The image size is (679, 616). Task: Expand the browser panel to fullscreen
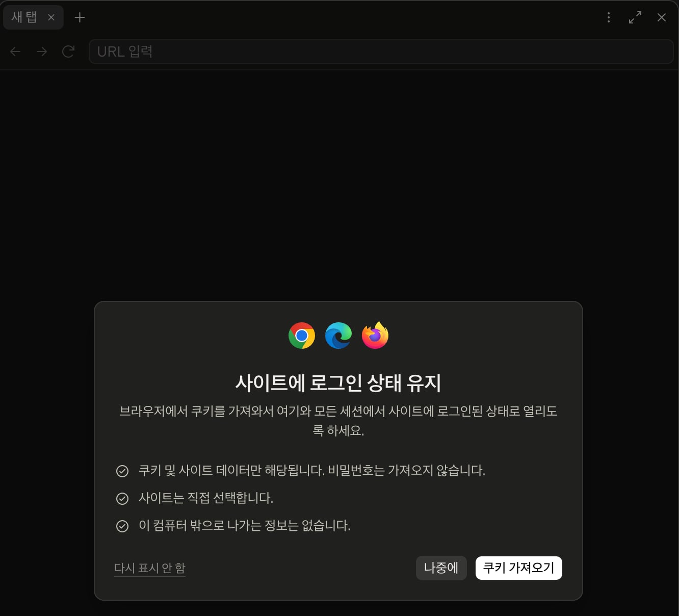pos(635,17)
